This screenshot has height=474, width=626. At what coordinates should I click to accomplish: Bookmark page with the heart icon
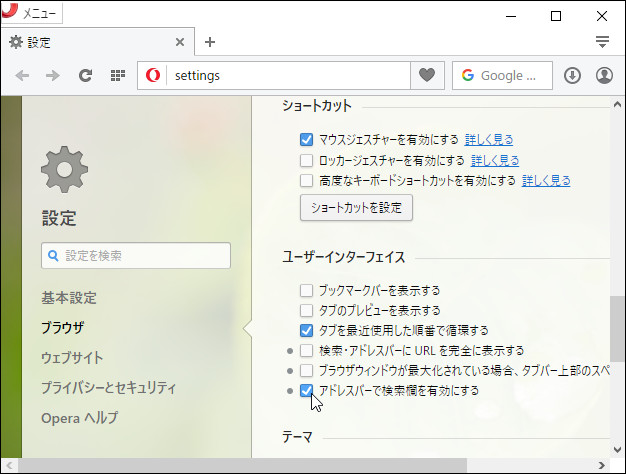click(x=427, y=75)
